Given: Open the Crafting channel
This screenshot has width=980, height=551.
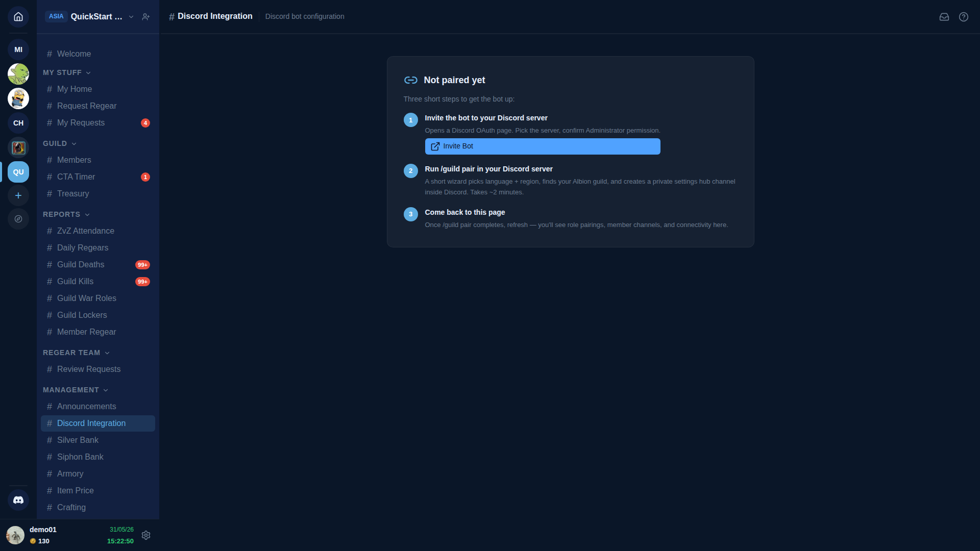Looking at the screenshot, I should tap(98, 507).
